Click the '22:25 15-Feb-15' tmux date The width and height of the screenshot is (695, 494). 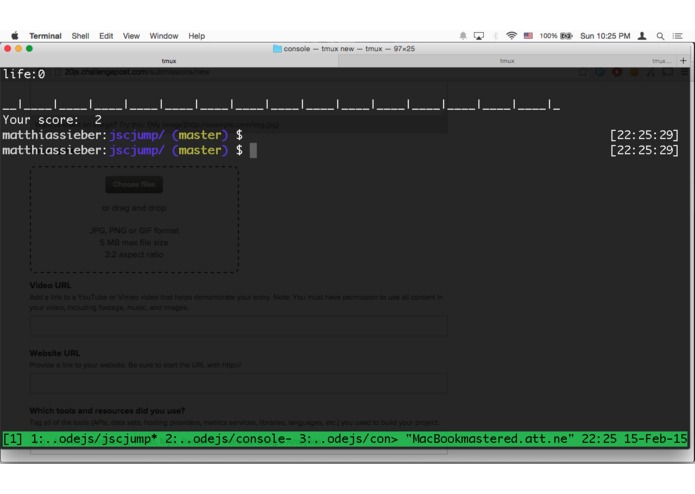pos(634,439)
